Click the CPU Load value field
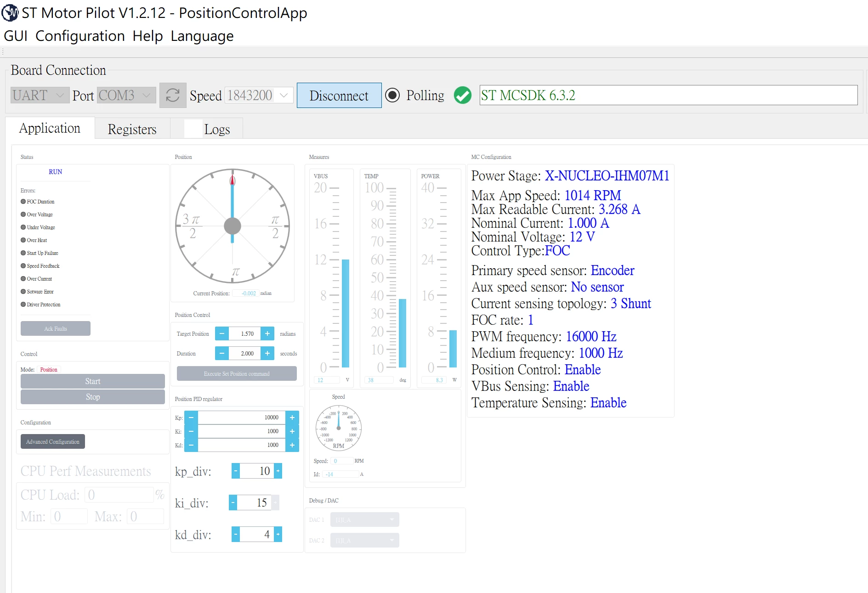The height and width of the screenshot is (593, 868). [119, 495]
